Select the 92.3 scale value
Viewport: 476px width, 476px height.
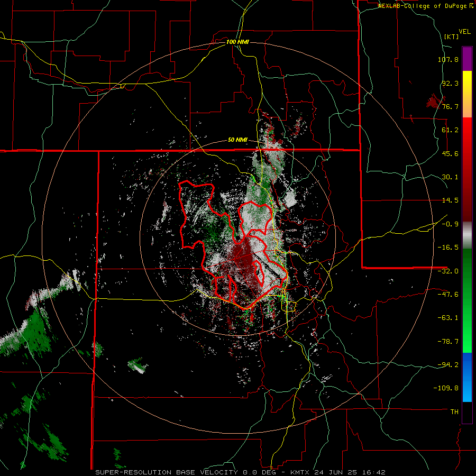[450, 83]
